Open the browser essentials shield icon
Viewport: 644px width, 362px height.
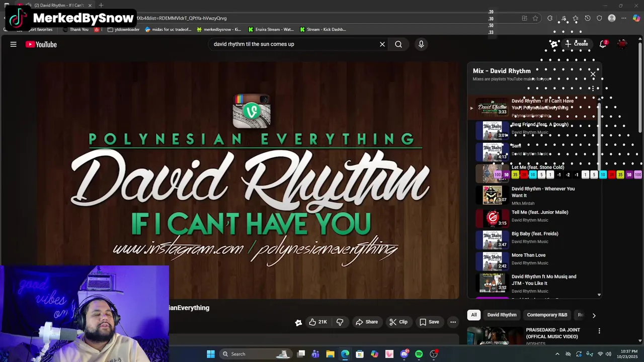tap(599, 18)
